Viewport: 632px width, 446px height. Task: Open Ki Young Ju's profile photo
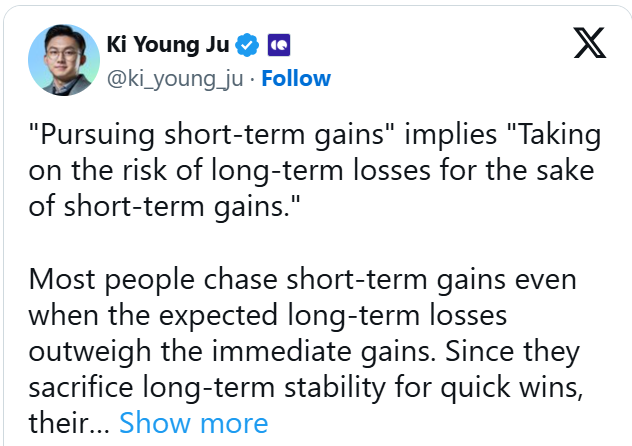tap(63, 60)
